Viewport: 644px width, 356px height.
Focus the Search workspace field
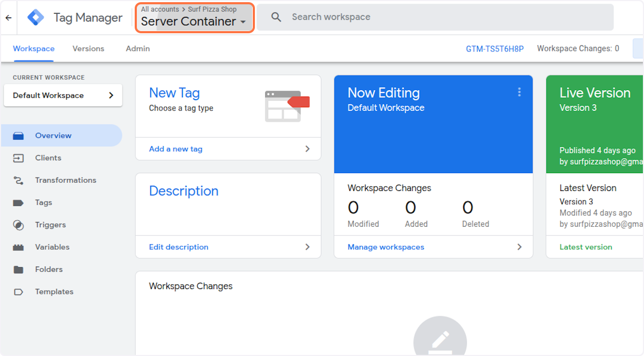click(x=435, y=17)
